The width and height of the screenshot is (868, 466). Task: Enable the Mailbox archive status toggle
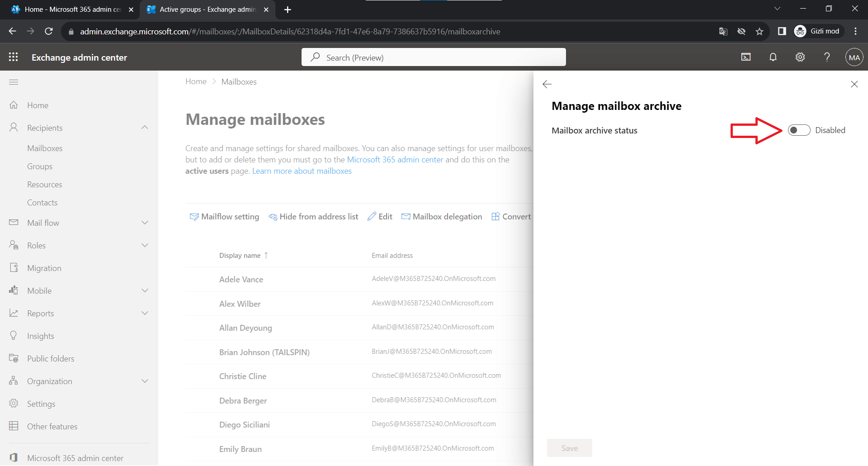coord(799,130)
